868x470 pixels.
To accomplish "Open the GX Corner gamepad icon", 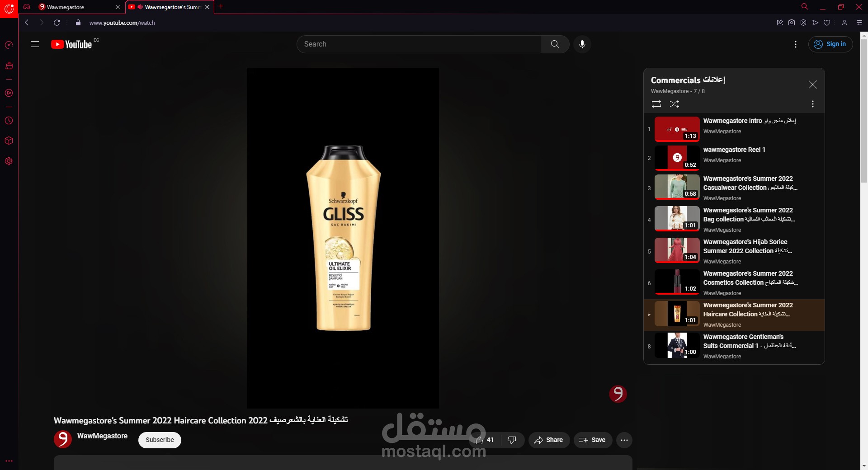I will pos(27,7).
